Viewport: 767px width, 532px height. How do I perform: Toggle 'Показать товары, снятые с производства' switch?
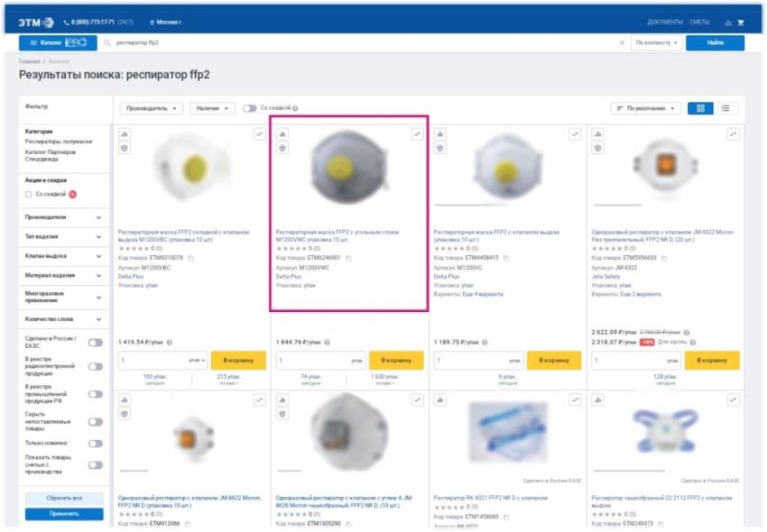tap(96, 465)
